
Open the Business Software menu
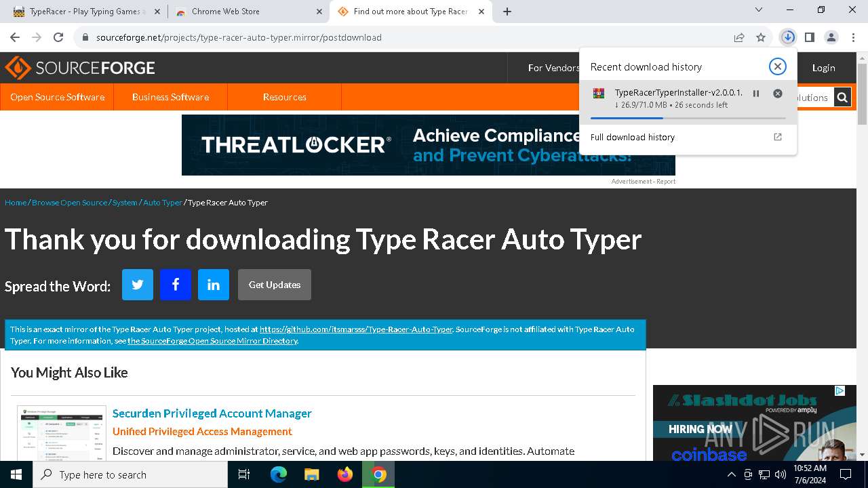point(170,97)
